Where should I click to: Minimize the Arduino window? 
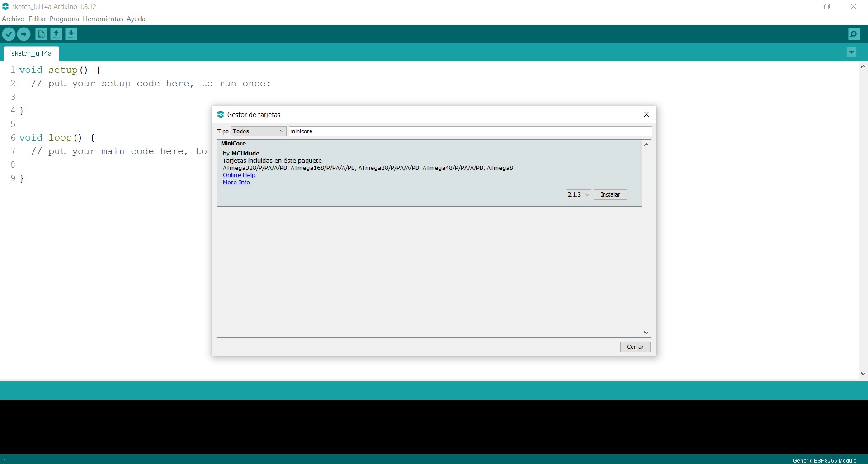click(801, 6)
